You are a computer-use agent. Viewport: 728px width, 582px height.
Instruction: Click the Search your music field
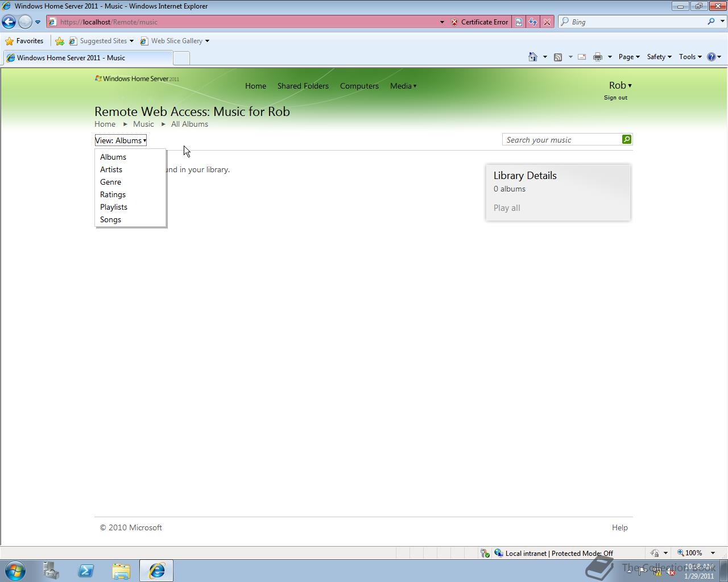click(562, 140)
